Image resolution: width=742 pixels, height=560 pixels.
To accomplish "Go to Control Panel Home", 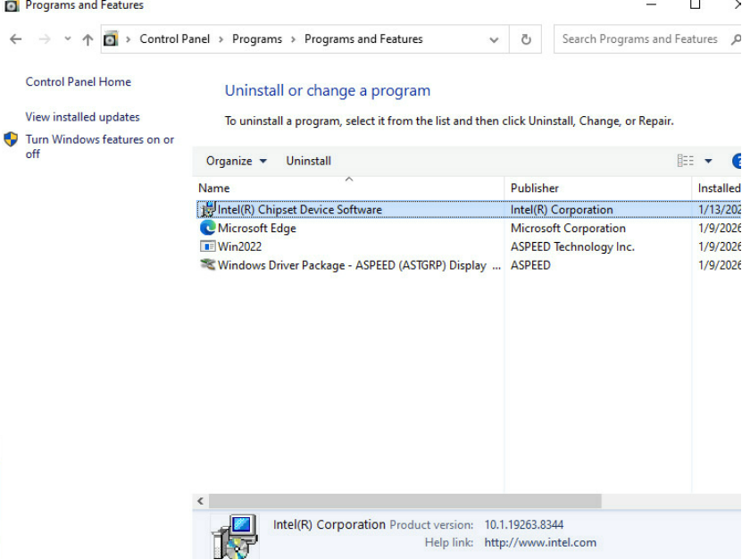I will (x=78, y=82).
